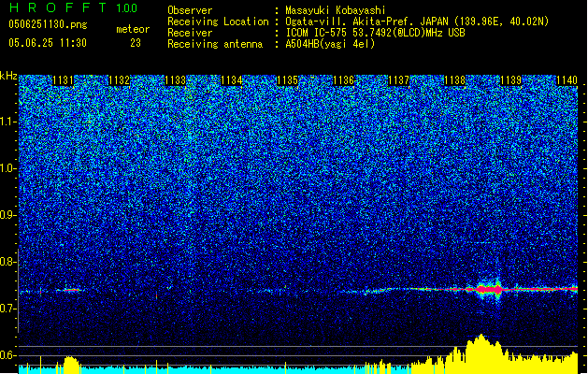Click the 'meteor' label

(x=133, y=29)
